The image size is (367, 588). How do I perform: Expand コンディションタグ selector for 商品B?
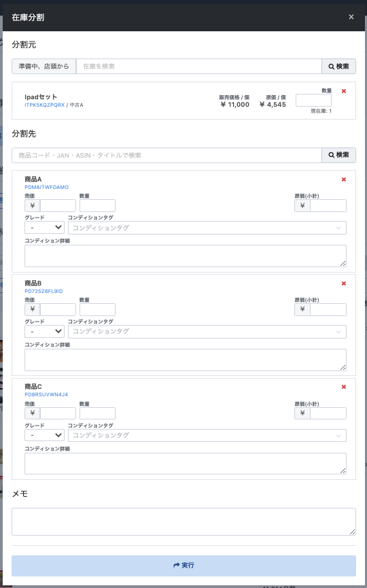tap(207, 332)
